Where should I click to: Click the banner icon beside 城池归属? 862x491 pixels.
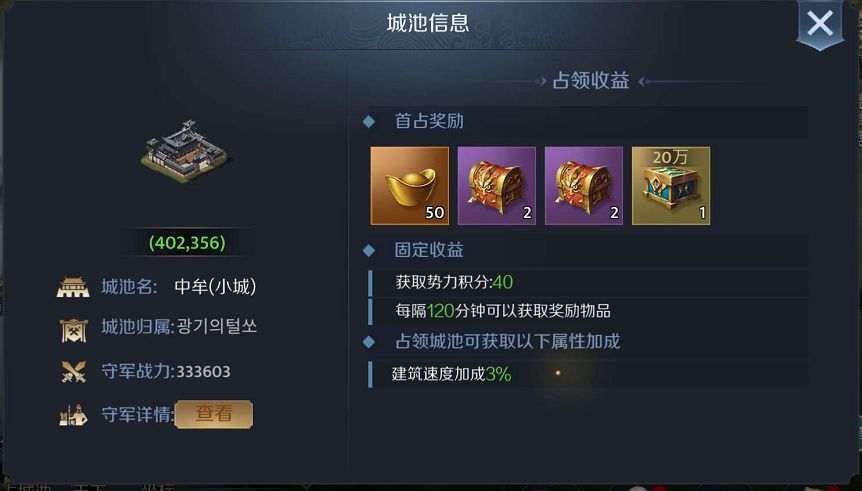[x=73, y=329]
